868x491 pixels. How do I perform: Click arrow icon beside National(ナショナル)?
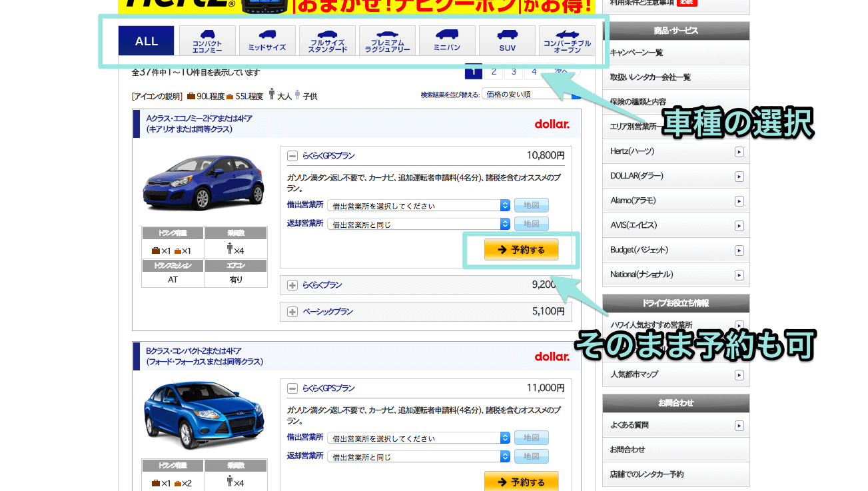739,275
